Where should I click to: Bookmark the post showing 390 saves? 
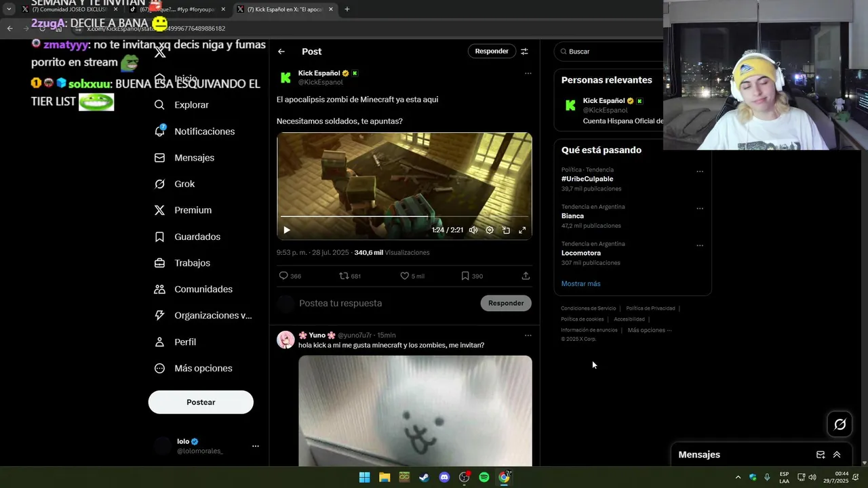[x=472, y=276]
